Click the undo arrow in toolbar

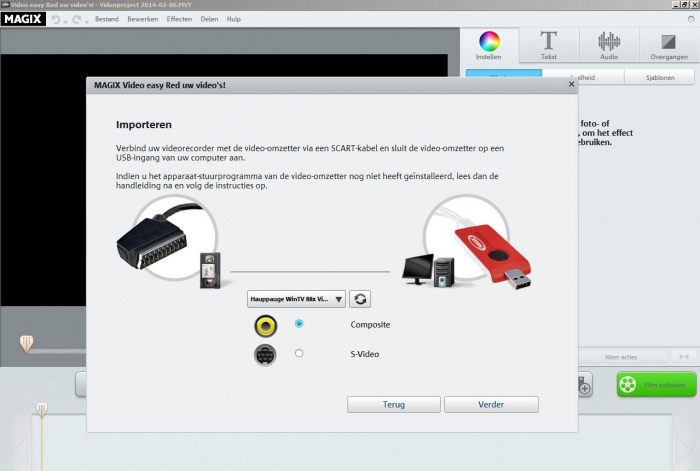click(x=55, y=20)
